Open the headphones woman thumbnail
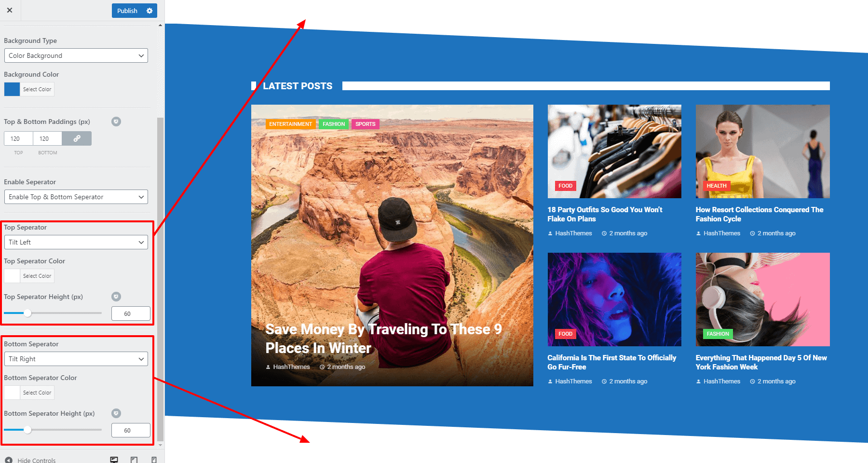 [x=763, y=300]
